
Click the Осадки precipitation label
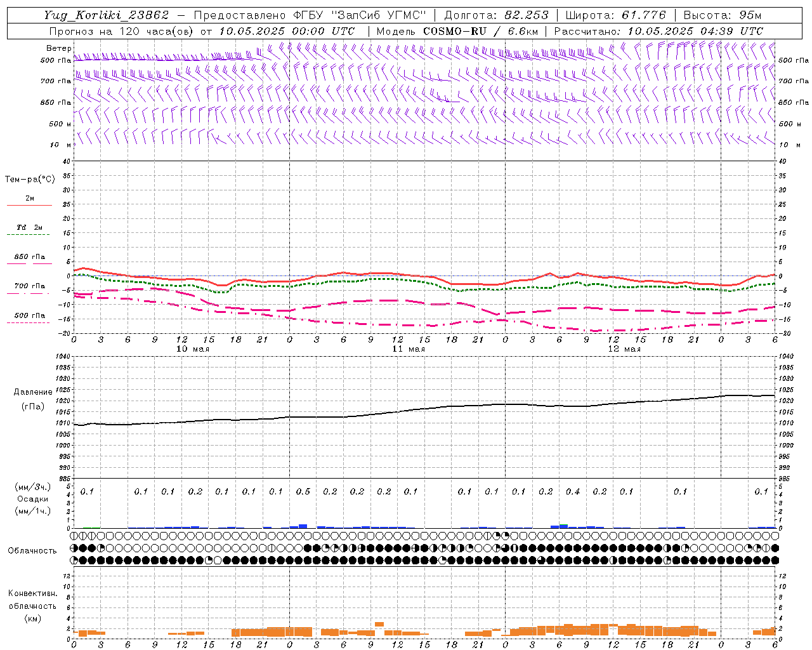pos(32,499)
